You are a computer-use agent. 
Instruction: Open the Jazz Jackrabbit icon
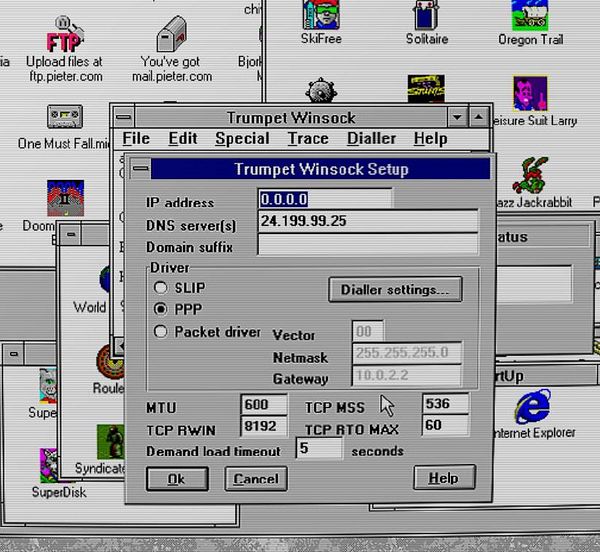pos(531,175)
